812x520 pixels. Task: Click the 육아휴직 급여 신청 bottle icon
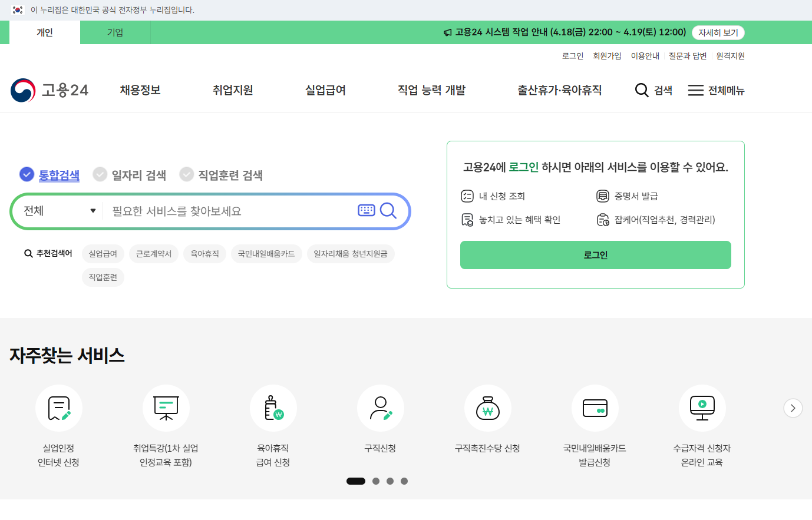point(273,408)
